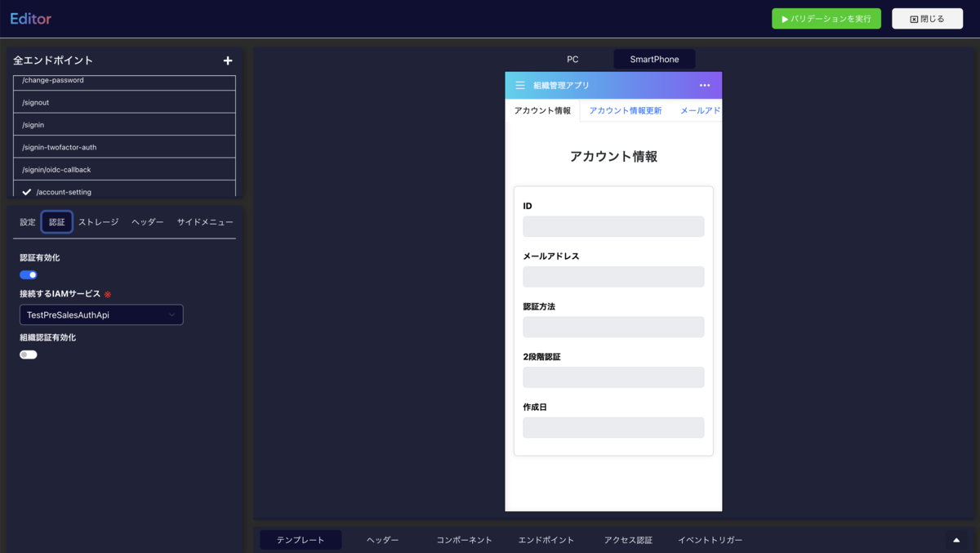This screenshot has width=980, height=553.
Task: Open アカウント情報 tab in phone preview
Action: (542, 110)
